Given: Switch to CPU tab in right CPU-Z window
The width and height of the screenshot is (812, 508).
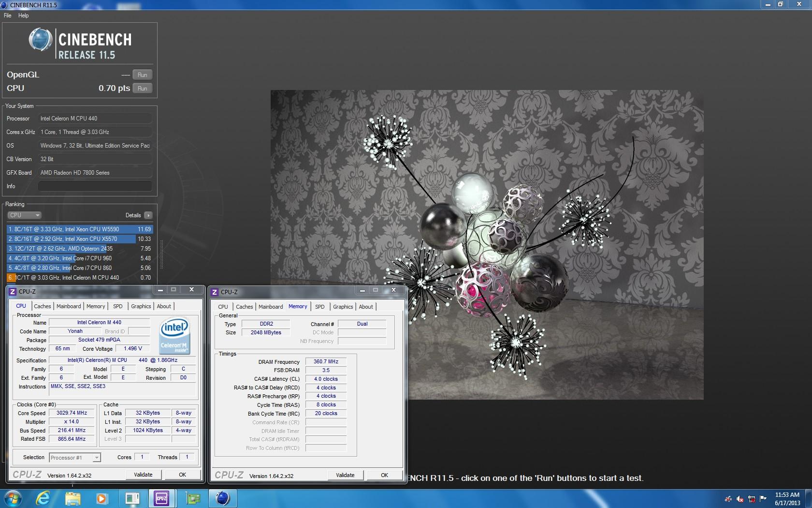Looking at the screenshot, I should click(223, 307).
